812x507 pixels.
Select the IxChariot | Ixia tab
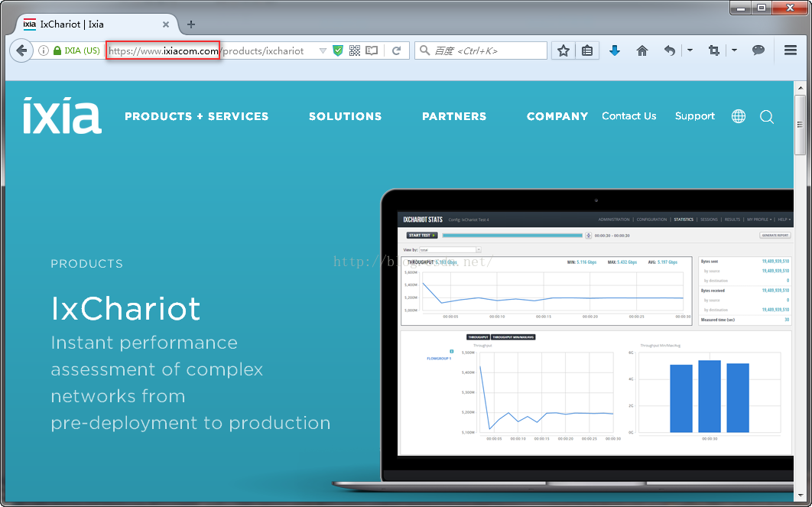(x=97, y=24)
